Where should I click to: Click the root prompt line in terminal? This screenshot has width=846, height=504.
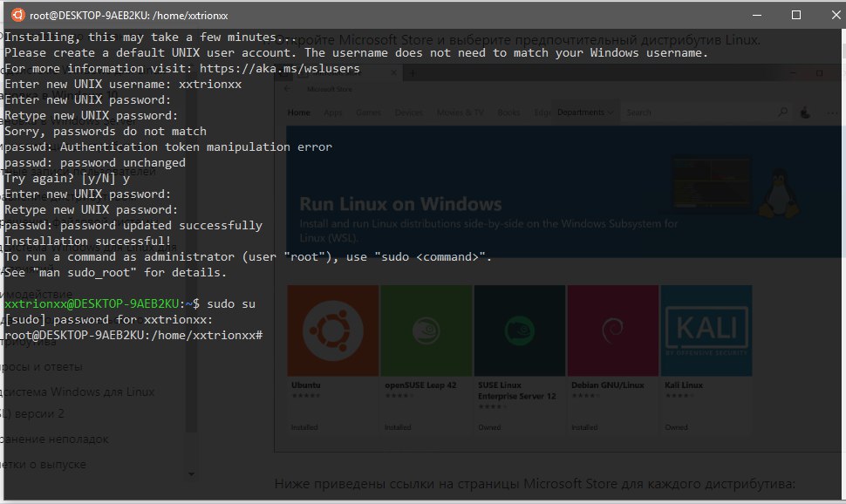tap(133, 335)
